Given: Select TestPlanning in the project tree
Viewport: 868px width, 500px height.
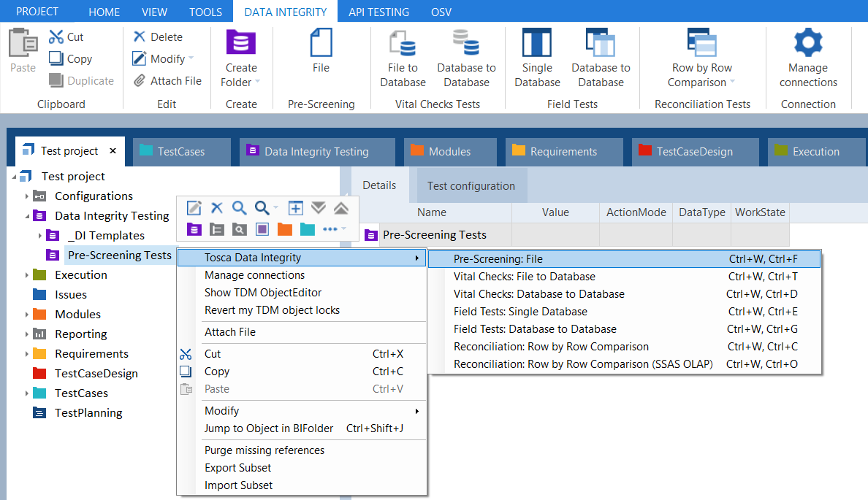Looking at the screenshot, I should pos(88,413).
